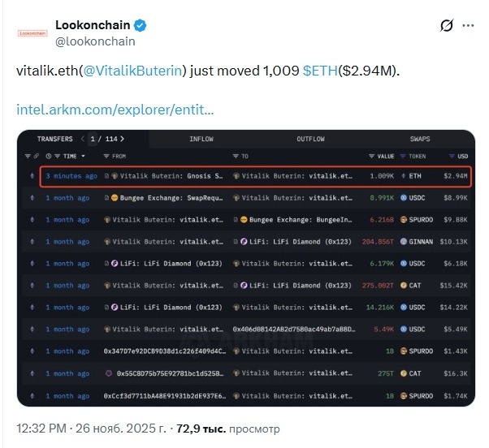The width and height of the screenshot is (489, 448).
Task: Open the intel.arkm.com explorer link
Action: 115,108
